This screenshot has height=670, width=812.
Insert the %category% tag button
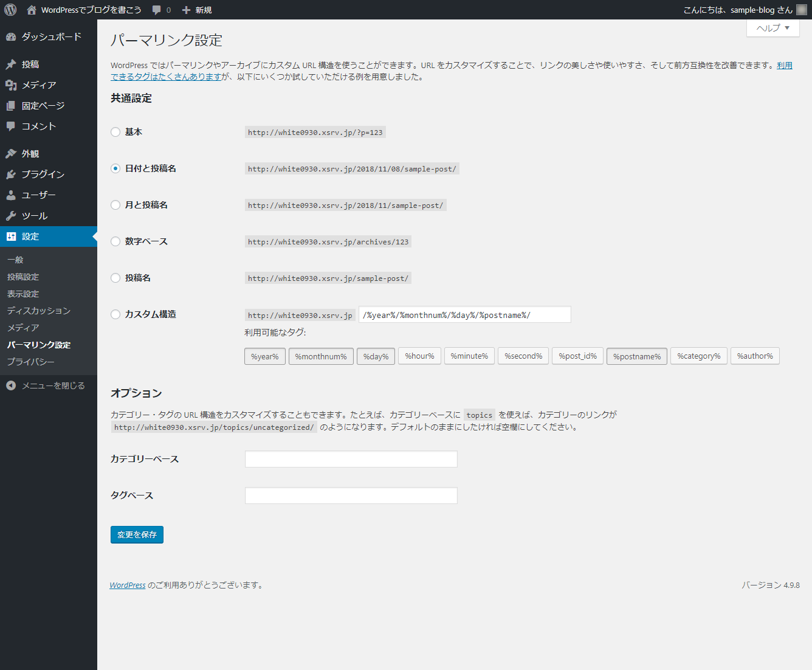698,356
